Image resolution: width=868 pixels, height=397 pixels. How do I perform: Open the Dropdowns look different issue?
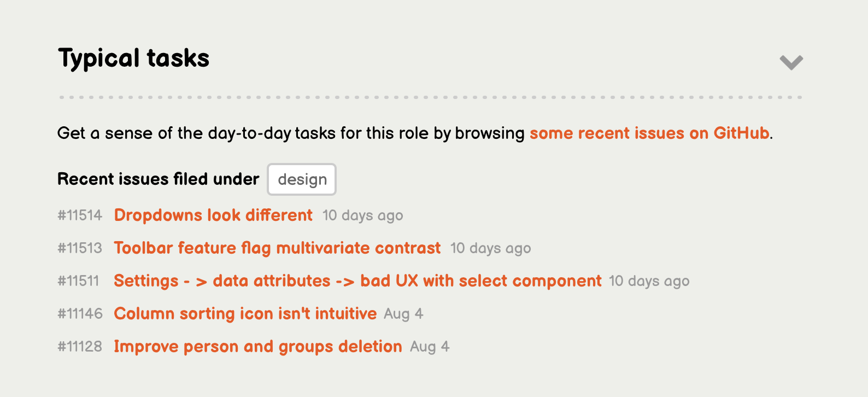pyautogui.click(x=213, y=215)
